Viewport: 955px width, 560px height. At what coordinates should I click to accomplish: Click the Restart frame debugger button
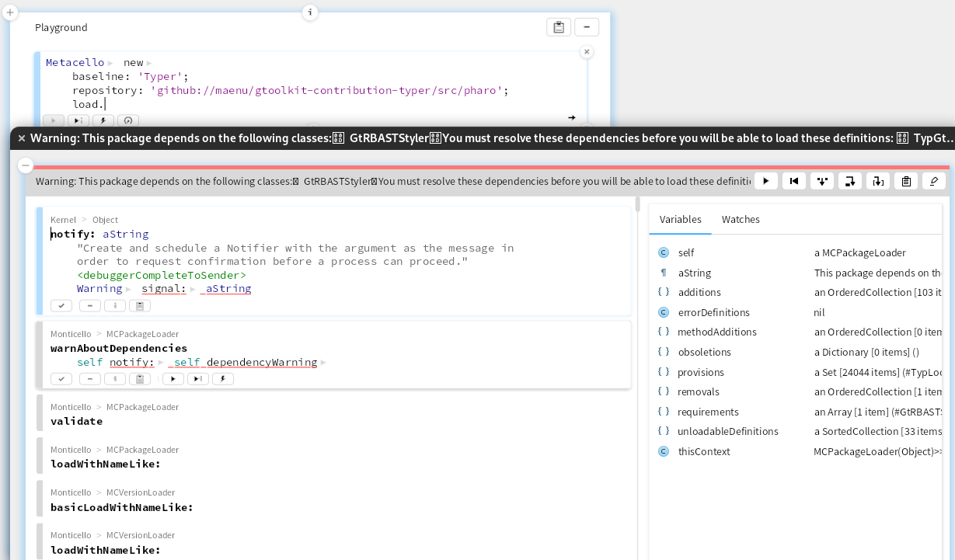coord(793,181)
